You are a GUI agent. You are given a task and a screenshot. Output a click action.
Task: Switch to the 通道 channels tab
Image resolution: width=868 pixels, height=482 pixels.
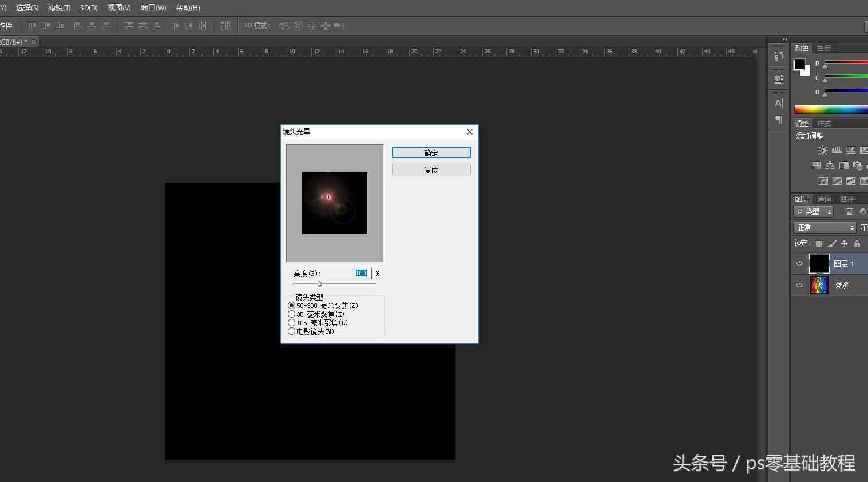click(x=824, y=199)
